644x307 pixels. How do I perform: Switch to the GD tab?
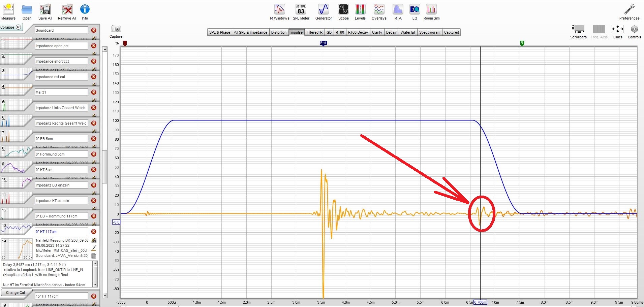pos(329,32)
